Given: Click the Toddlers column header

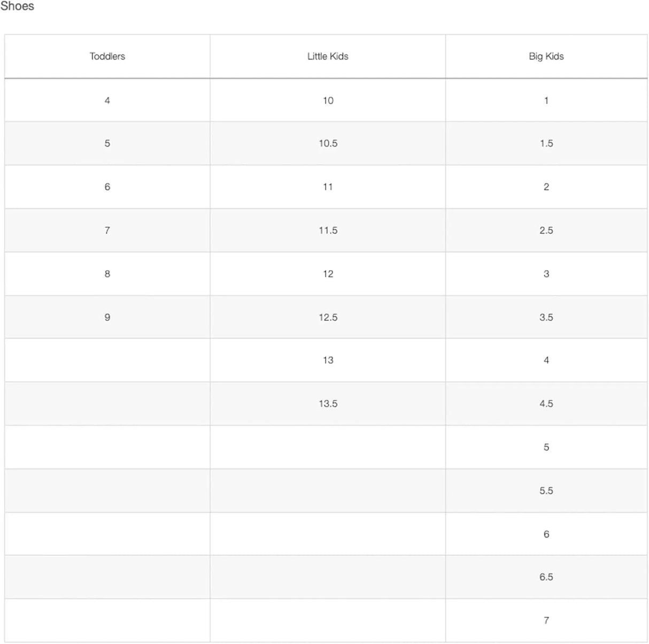Looking at the screenshot, I should pyautogui.click(x=107, y=56).
